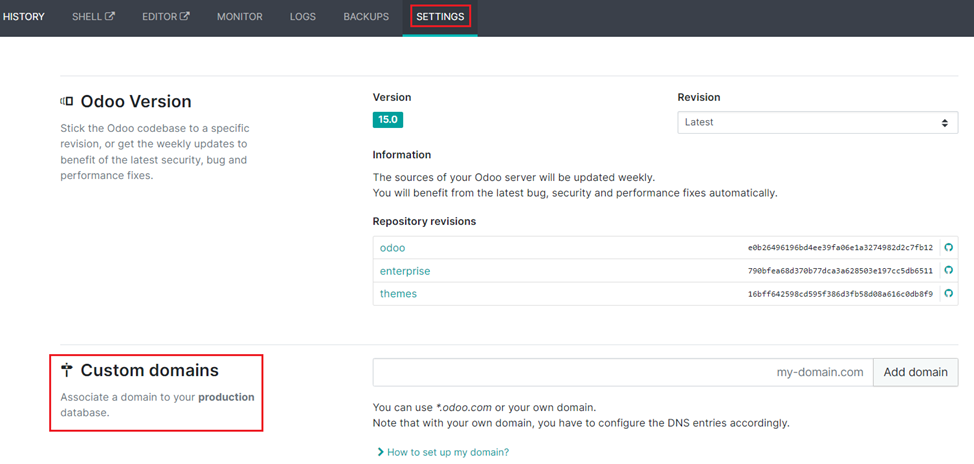Screen dimensions: 974x464
Task: Click the 'Odoo Version' heading
Action: (x=136, y=101)
